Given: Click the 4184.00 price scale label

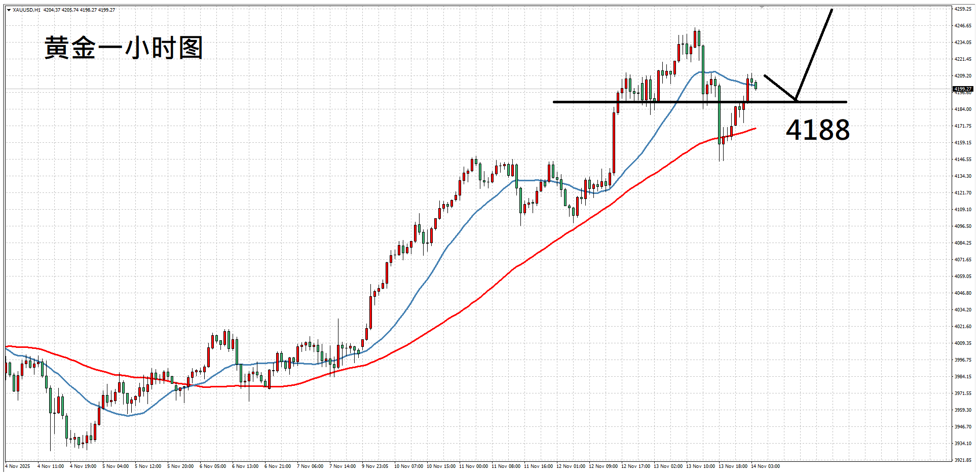Looking at the screenshot, I should coord(963,109).
